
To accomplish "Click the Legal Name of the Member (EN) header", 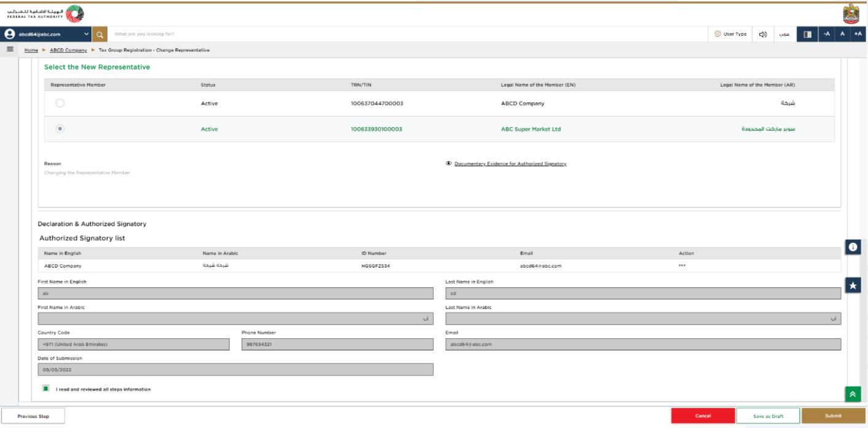I will pos(538,85).
